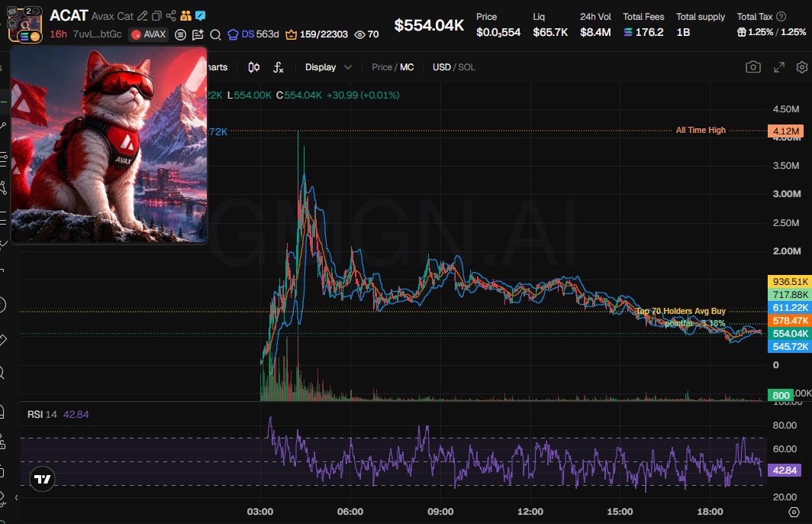Click the purple 42.84 RSI value tag
Screen dimensions: 812x524
pos(785,470)
